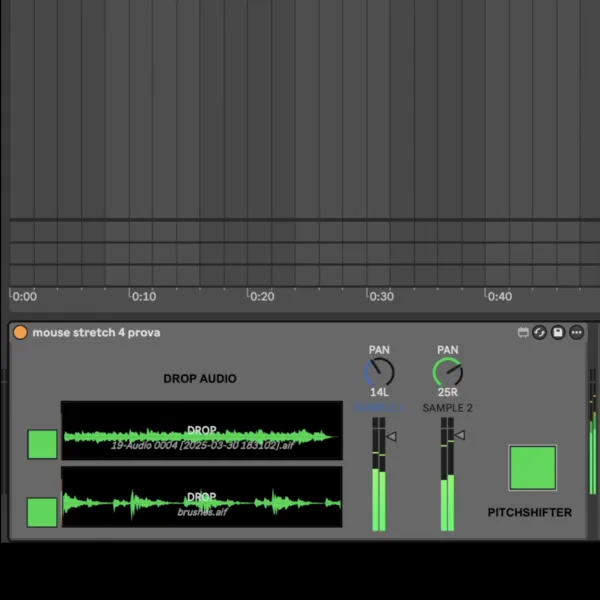This screenshot has width=600, height=600.
Task: Click the 0:10 timeline ruler marker
Action: click(x=143, y=296)
